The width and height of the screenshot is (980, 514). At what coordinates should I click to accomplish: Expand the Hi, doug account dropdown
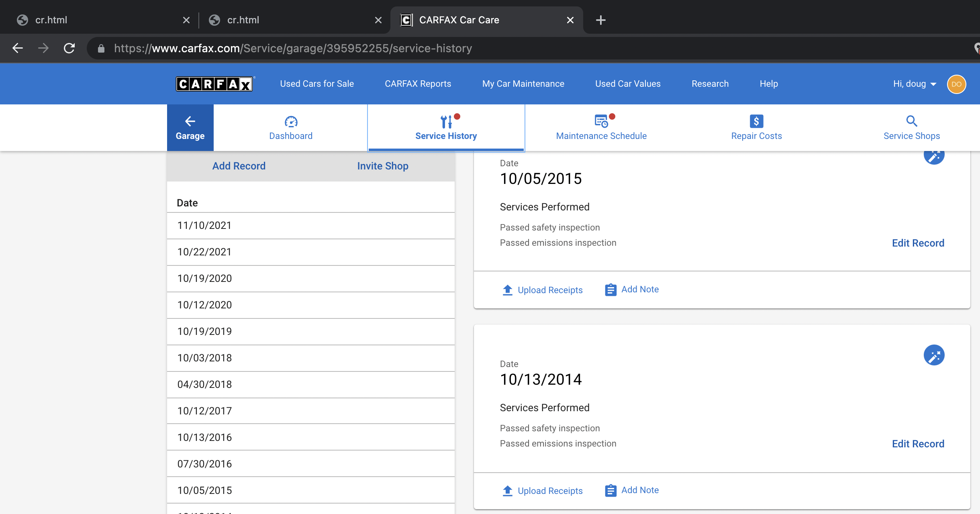coord(915,84)
